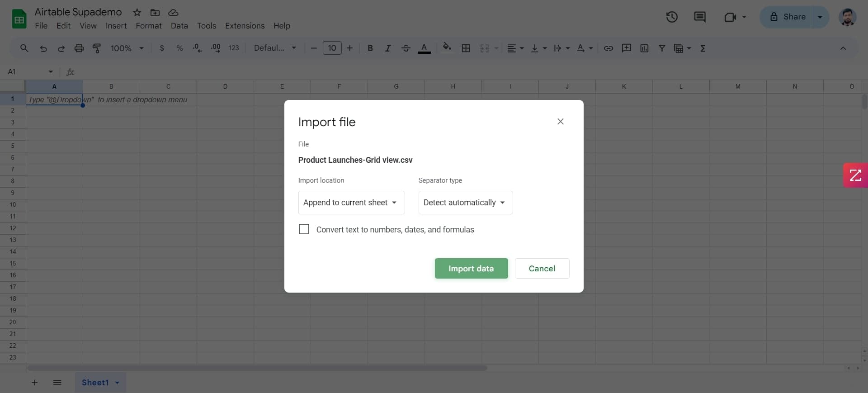Open the Insert menu
Viewport: 868px width, 393px height.
[x=116, y=26]
